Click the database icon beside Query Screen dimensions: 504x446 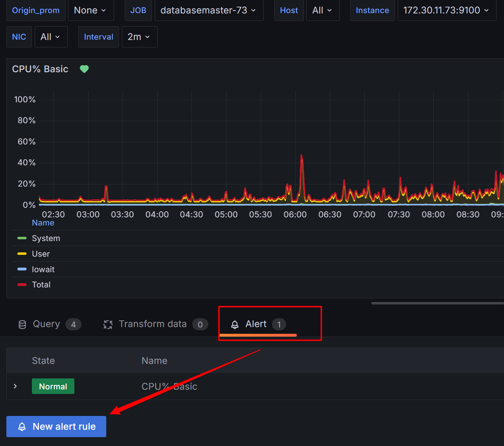[x=22, y=324]
